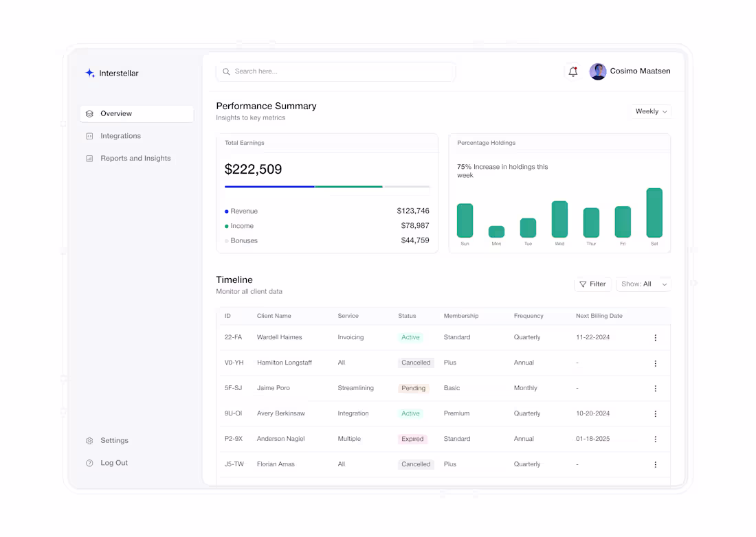
Task: Click the Total Earnings progress bar
Action: tap(327, 186)
